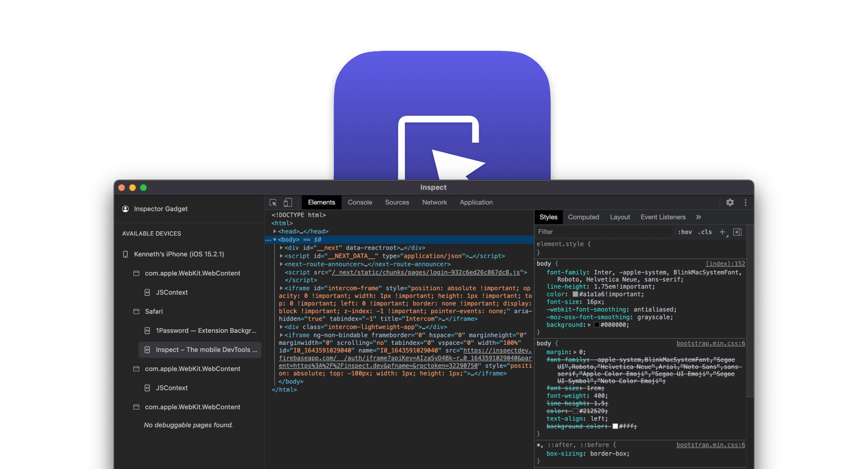
Task: Switch to the Console tab
Action: [360, 202]
